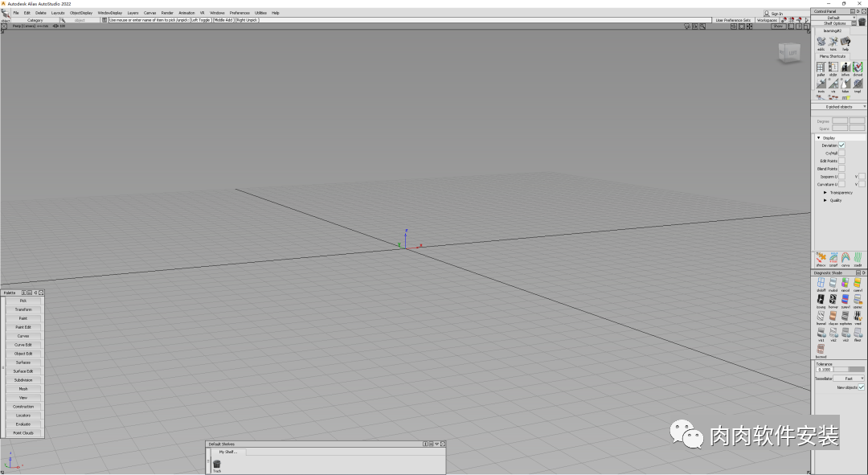Collapse the Display section
Image resolution: width=868 pixels, height=475 pixels.
coord(819,137)
